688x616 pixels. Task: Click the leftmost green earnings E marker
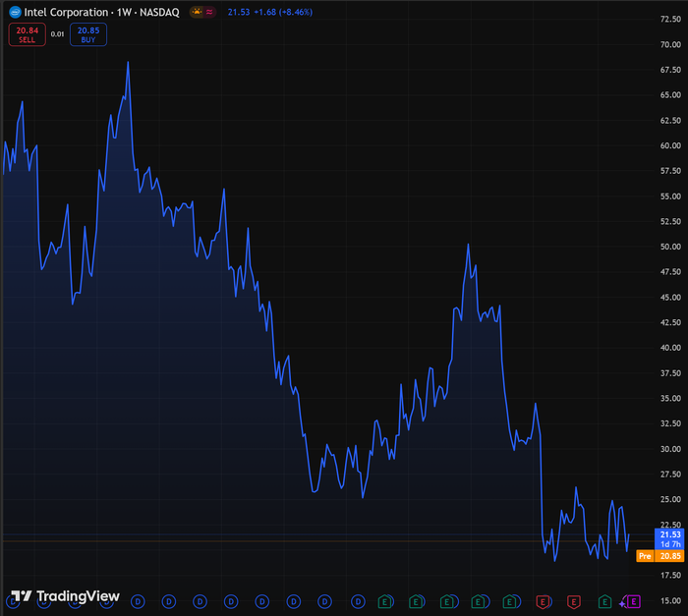[385, 602]
